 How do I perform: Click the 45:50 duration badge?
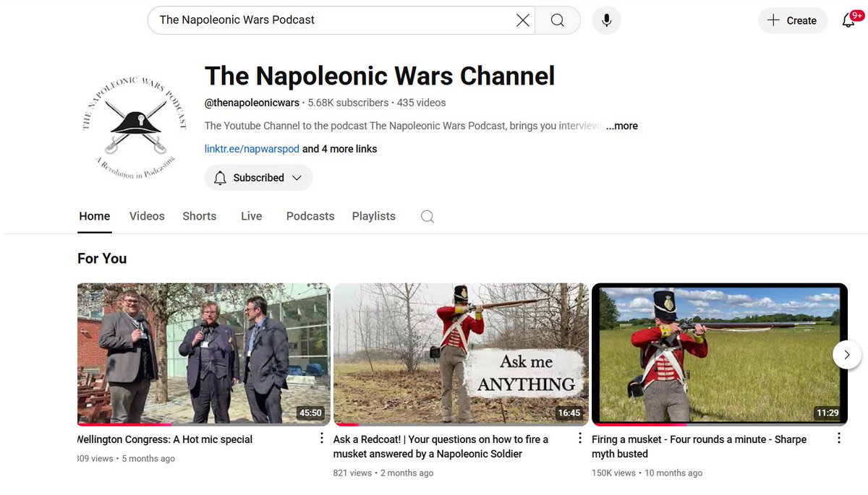310,413
